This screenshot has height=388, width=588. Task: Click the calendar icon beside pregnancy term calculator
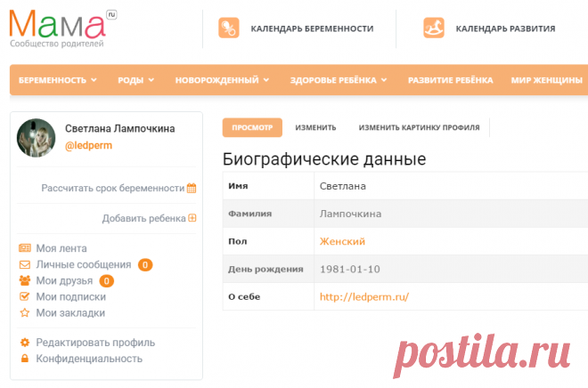[x=192, y=188]
